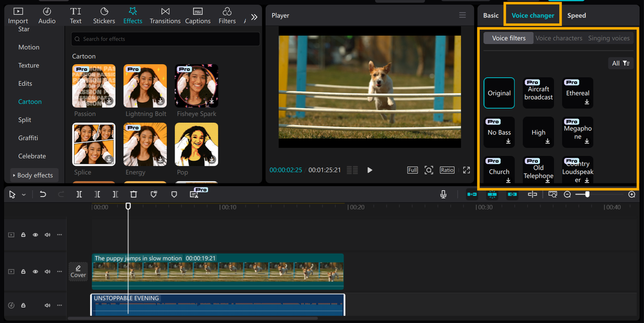
Task: Open the player zoom-to-fit magnifier
Action: point(429,170)
